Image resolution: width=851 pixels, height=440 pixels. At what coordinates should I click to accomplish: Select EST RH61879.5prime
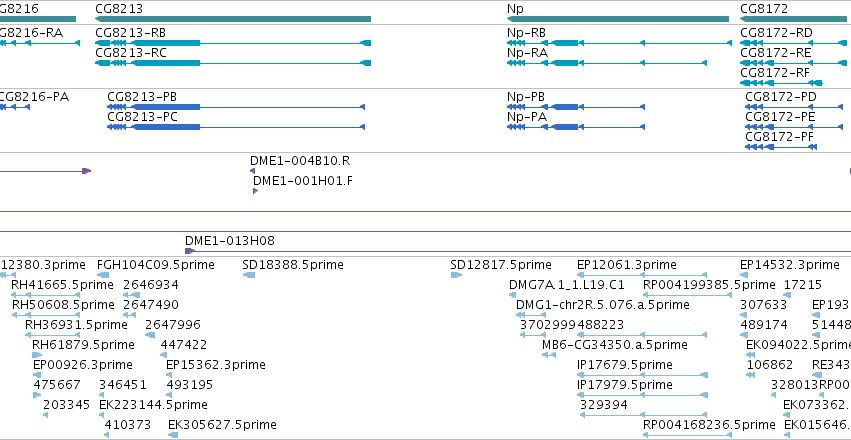tap(37, 355)
